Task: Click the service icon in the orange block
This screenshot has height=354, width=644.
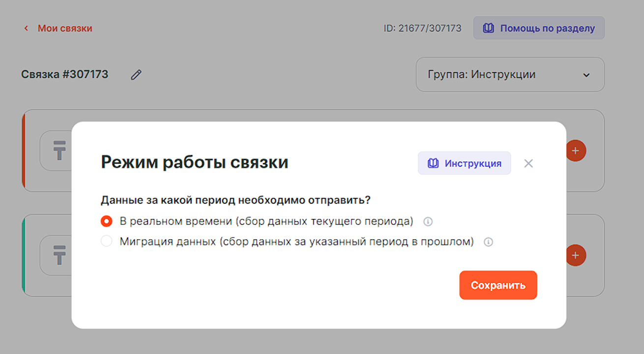Action: (59, 150)
